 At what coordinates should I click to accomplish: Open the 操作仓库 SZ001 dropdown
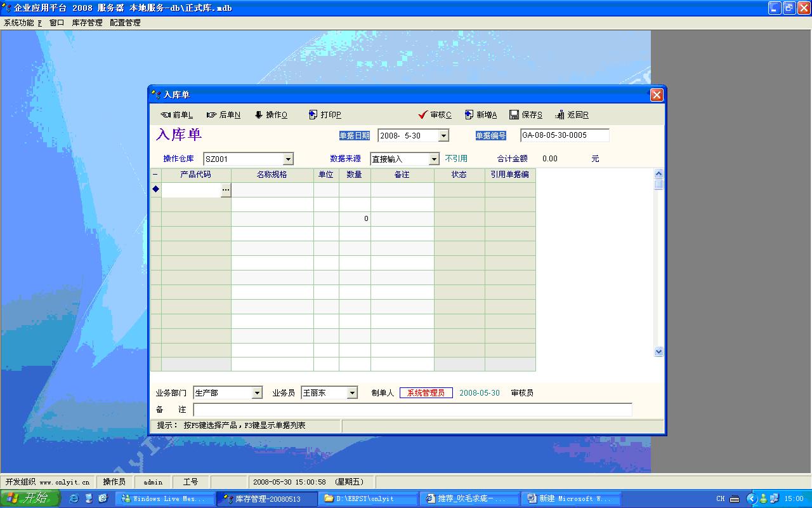[x=288, y=159]
